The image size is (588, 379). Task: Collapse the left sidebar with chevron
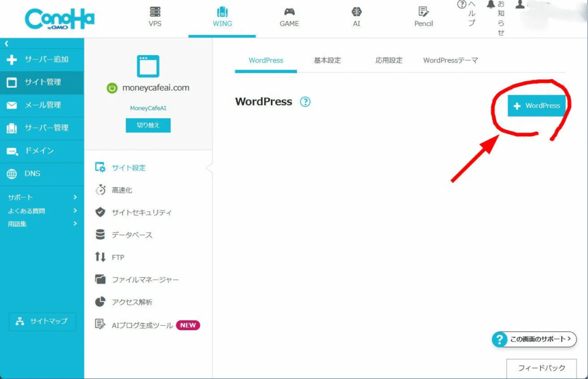click(x=6, y=44)
